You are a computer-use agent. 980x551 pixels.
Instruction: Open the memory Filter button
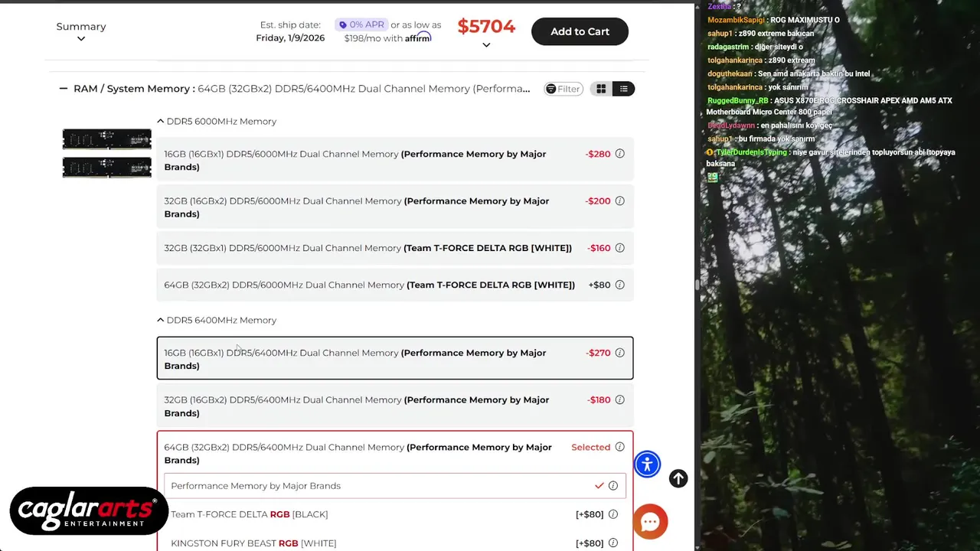(x=563, y=89)
